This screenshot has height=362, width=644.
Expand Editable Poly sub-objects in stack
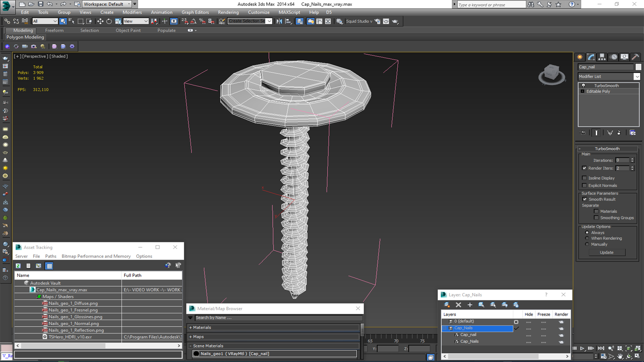pos(583,91)
